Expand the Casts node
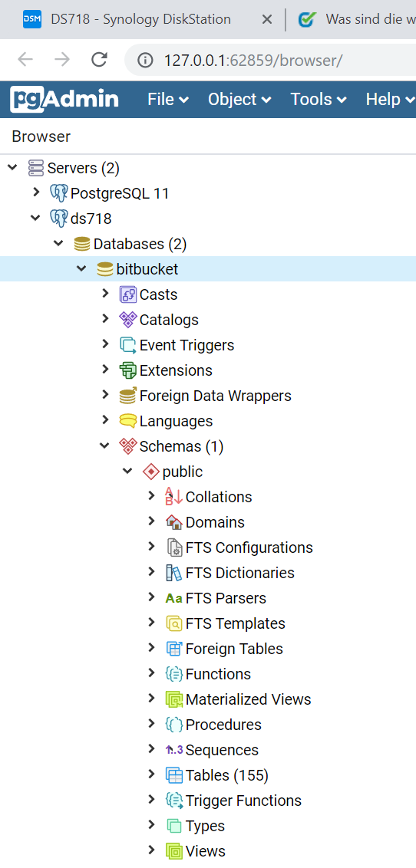 pyautogui.click(x=105, y=294)
